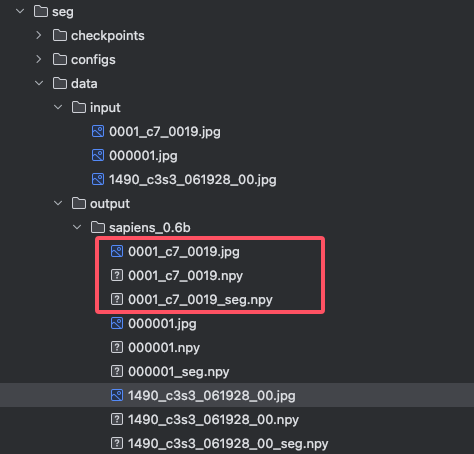The height and width of the screenshot is (454, 474).
Task: Click the unknown-file icon of 000001.npy
Action: click(x=117, y=347)
